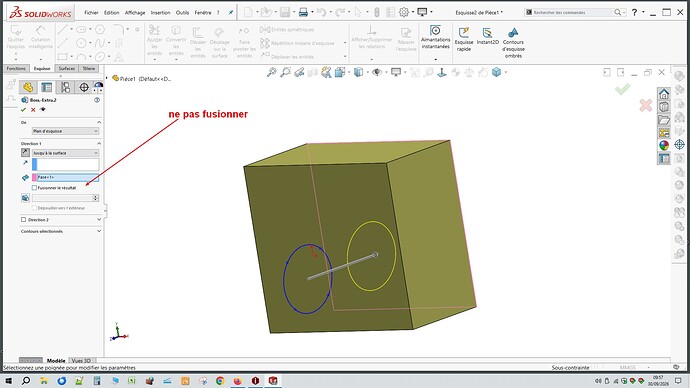Open Display Style cube icon

[359, 72]
